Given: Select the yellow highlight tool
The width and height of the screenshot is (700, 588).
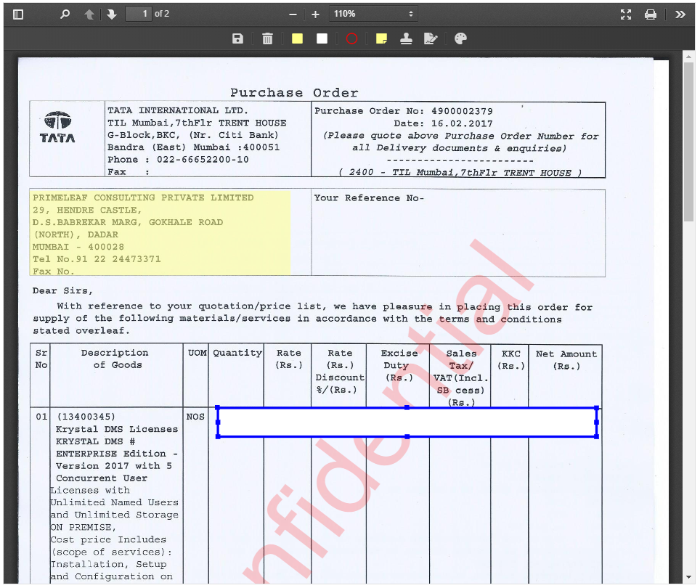Looking at the screenshot, I should pos(297,38).
